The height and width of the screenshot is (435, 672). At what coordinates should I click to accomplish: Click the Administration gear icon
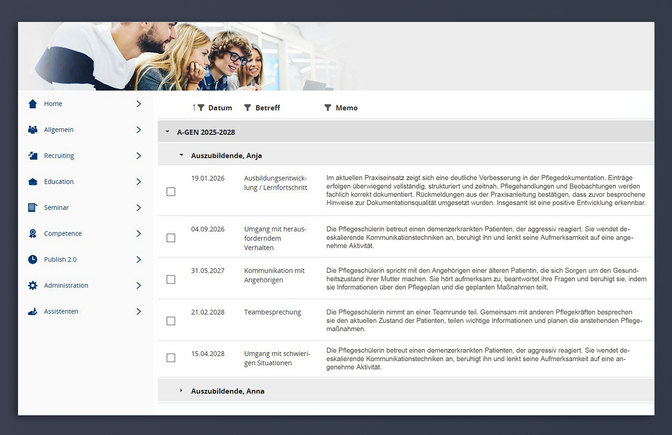tap(33, 286)
